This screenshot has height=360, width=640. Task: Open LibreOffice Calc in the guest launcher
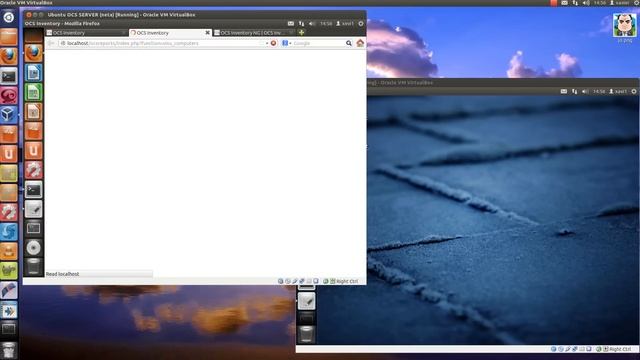[33, 92]
